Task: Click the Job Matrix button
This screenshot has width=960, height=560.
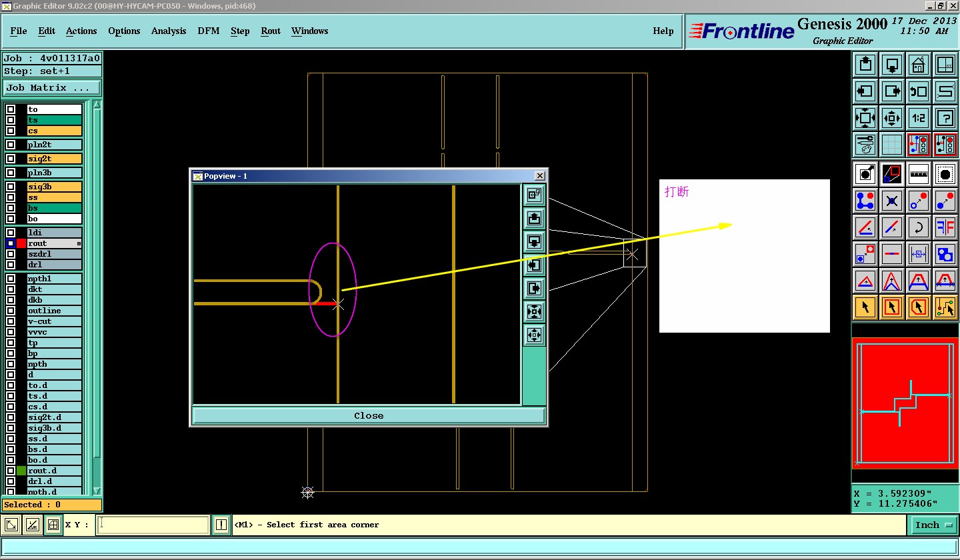Action: tap(52, 88)
